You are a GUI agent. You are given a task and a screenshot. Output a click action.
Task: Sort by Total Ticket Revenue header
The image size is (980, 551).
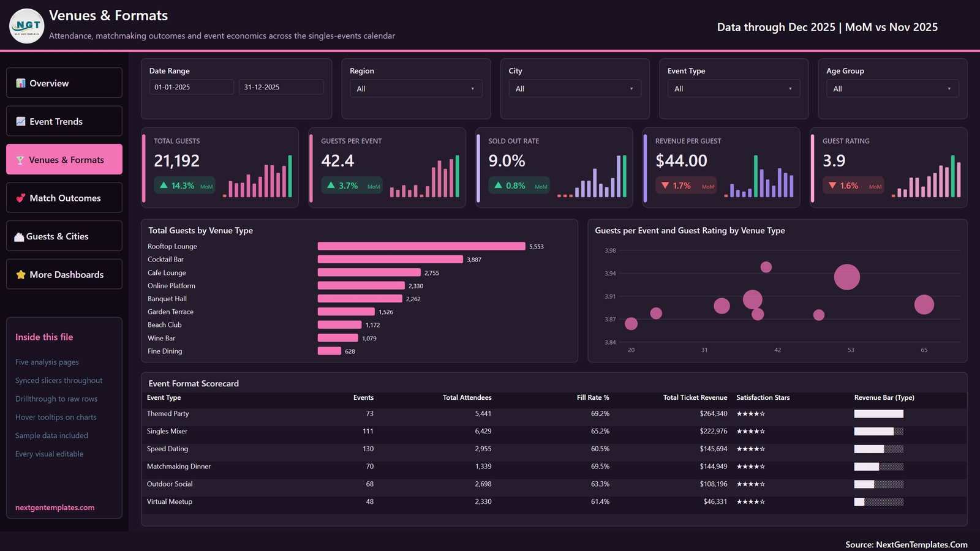pyautogui.click(x=695, y=397)
